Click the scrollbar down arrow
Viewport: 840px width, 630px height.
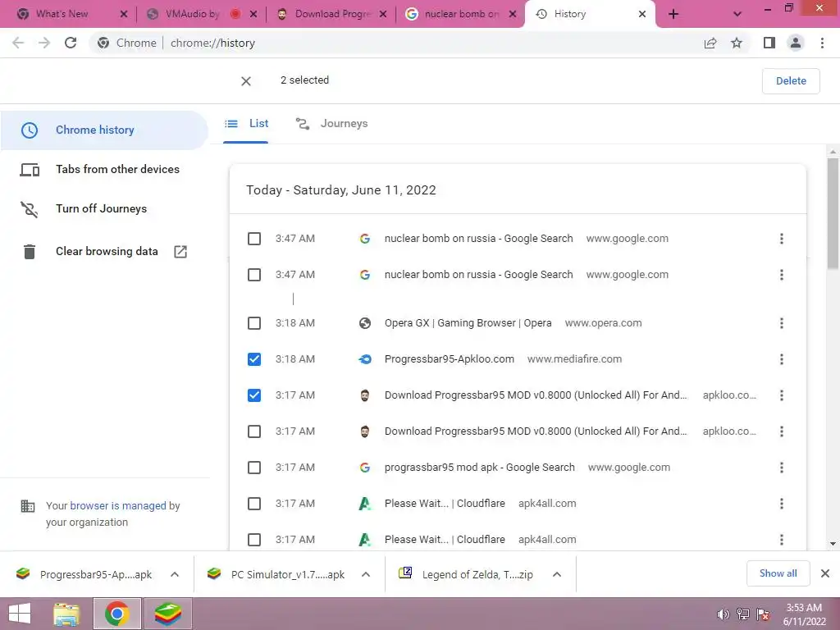(833, 544)
